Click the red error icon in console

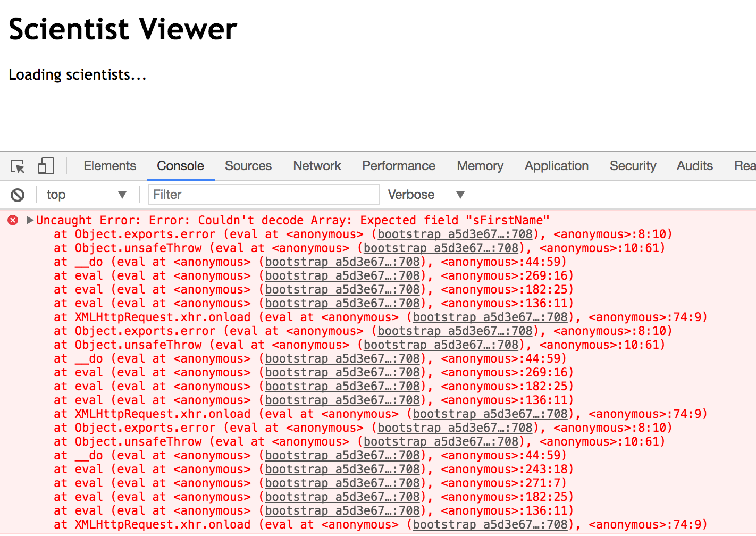13,220
